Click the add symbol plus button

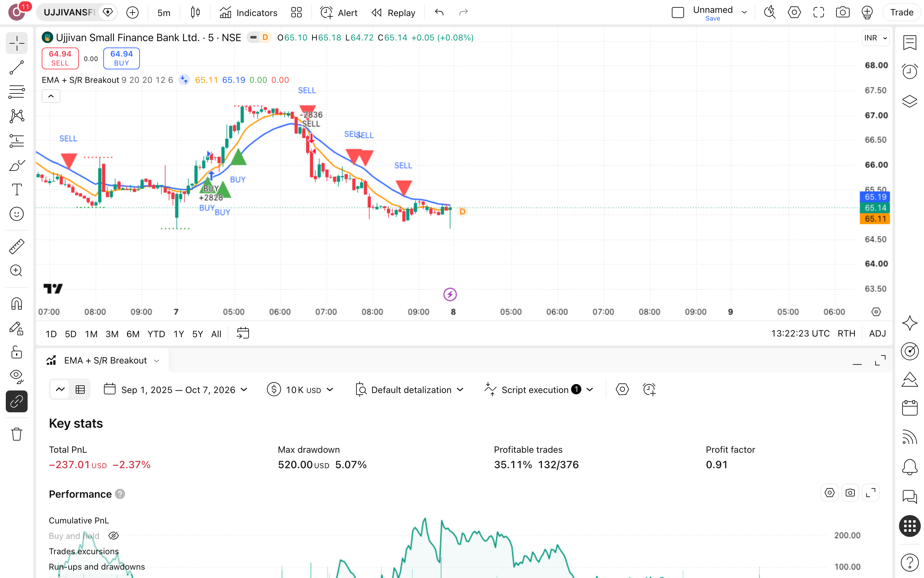tap(132, 13)
